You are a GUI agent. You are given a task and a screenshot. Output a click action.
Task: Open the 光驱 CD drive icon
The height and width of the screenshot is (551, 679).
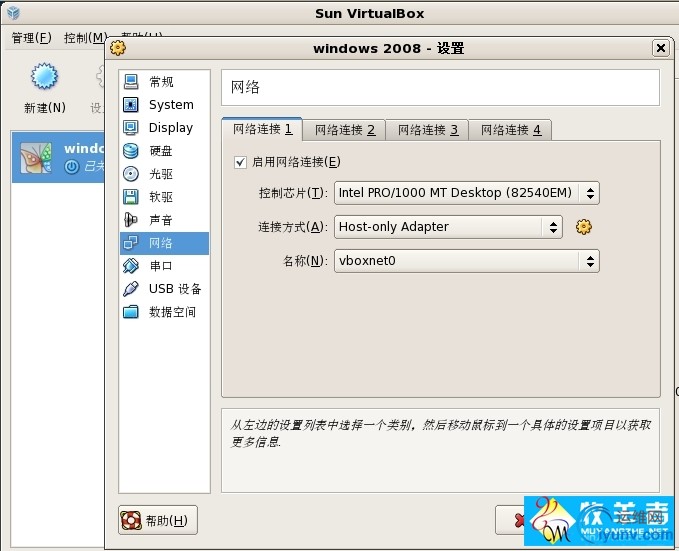coord(131,174)
